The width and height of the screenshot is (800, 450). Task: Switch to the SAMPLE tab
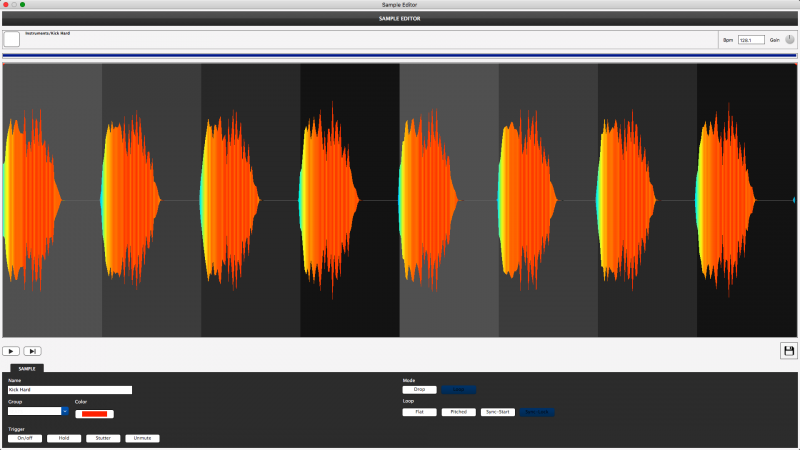coord(27,369)
